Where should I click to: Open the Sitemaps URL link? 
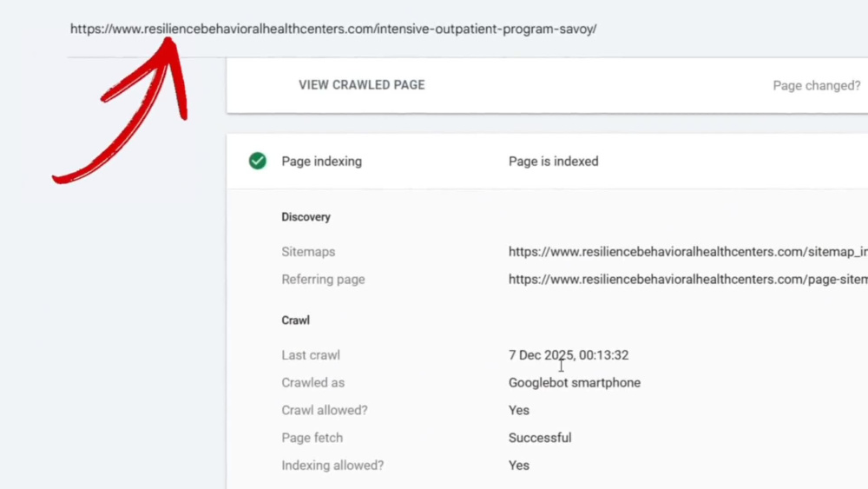click(688, 252)
